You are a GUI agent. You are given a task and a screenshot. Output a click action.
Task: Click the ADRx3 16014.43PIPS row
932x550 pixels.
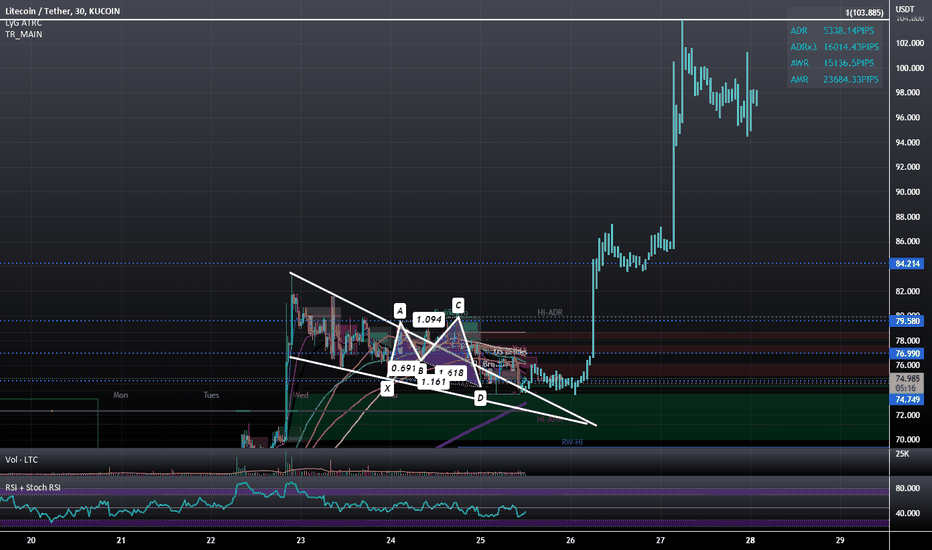[x=835, y=46]
